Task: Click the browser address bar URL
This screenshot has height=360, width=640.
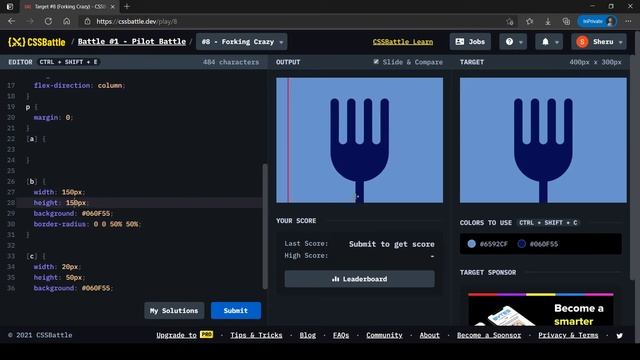Action: coord(137,21)
